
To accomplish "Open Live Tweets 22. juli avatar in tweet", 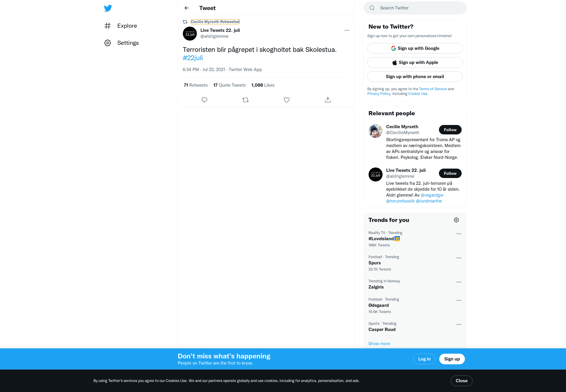I will [x=190, y=34].
